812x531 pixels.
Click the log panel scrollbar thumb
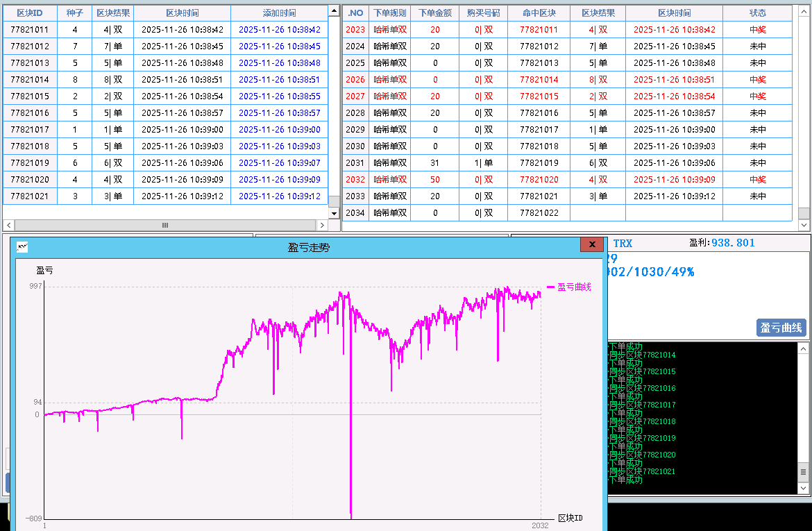[x=804, y=472]
